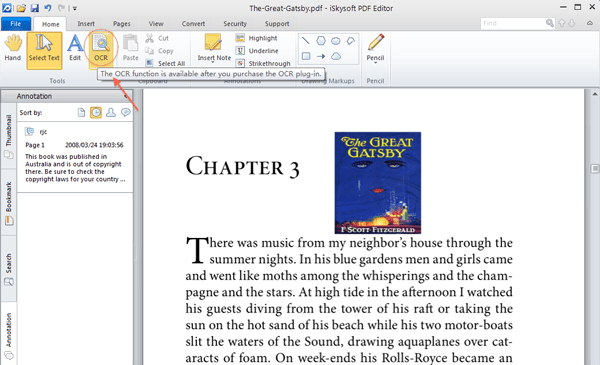Image resolution: width=600 pixels, height=365 pixels.
Task: Switch to the Insert ribbon tab
Action: [x=86, y=24]
